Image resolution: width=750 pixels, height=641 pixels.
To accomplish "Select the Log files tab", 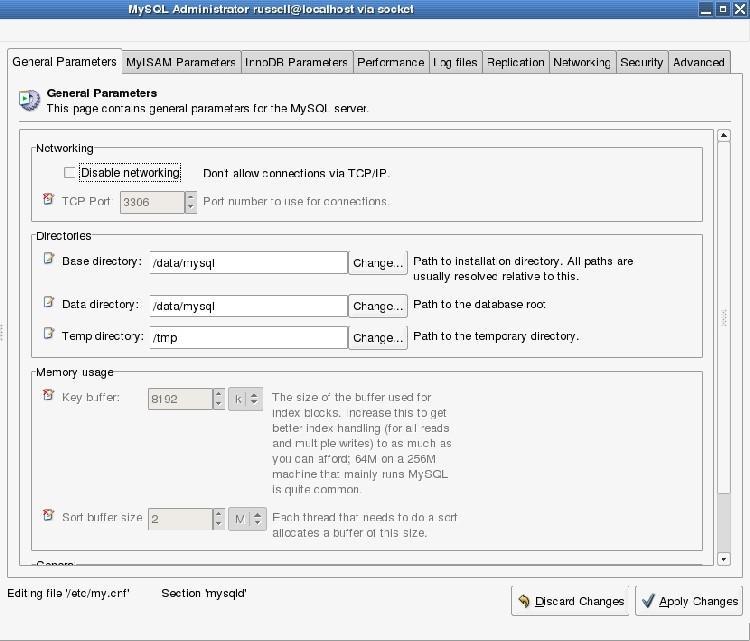I will (x=455, y=62).
